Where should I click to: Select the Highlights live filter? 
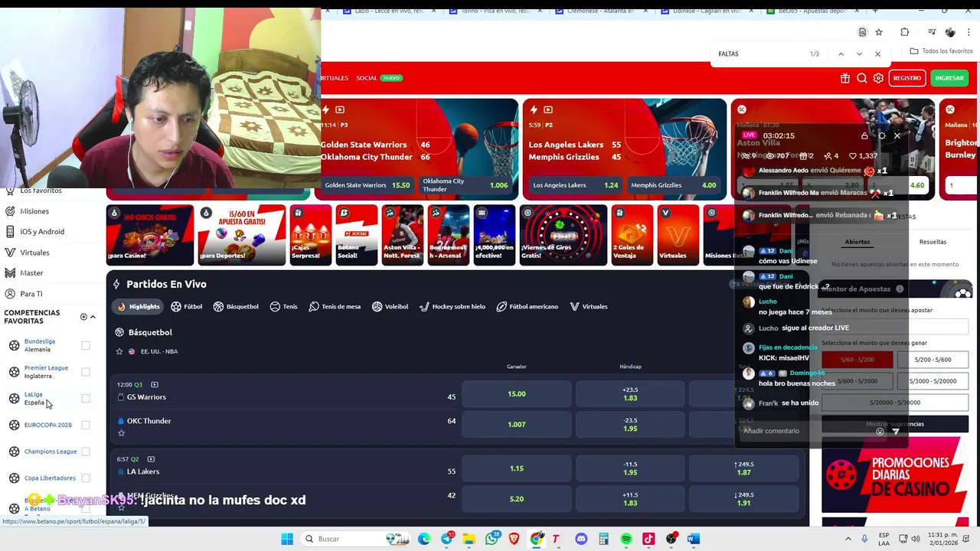pyautogui.click(x=139, y=307)
